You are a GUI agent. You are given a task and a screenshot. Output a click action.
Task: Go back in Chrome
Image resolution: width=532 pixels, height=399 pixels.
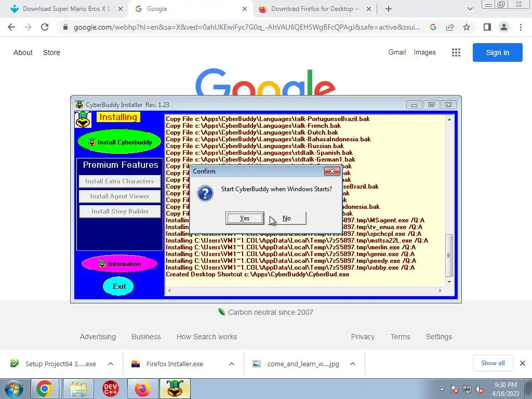pyautogui.click(x=11, y=27)
